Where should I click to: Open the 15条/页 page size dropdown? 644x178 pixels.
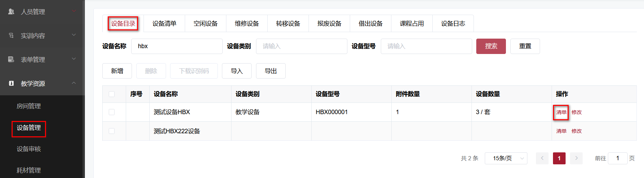click(x=506, y=158)
